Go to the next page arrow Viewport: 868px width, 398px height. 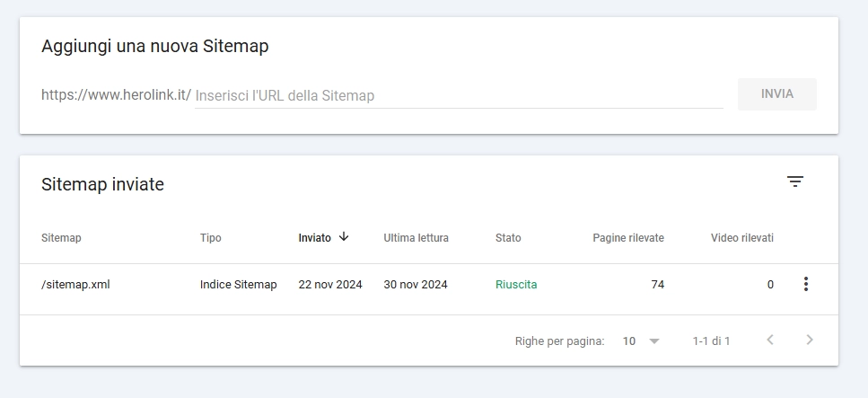click(810, 340)
